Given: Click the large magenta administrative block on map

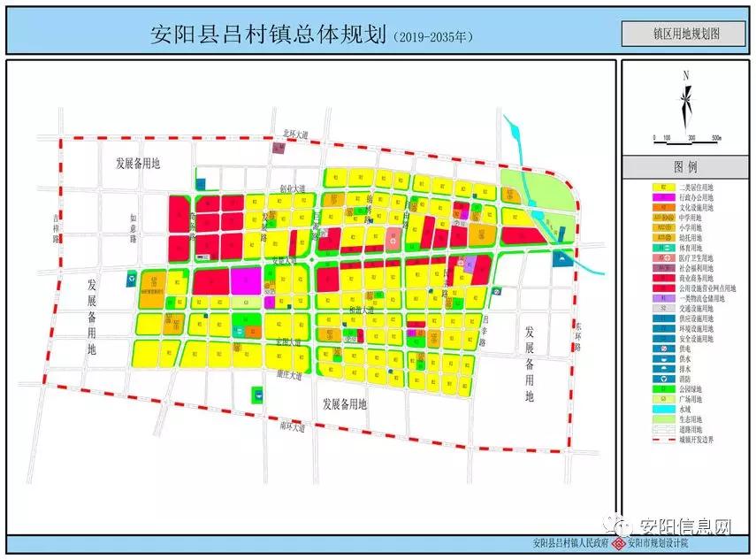Looking at the screenshot, I should tap(245, 280).
